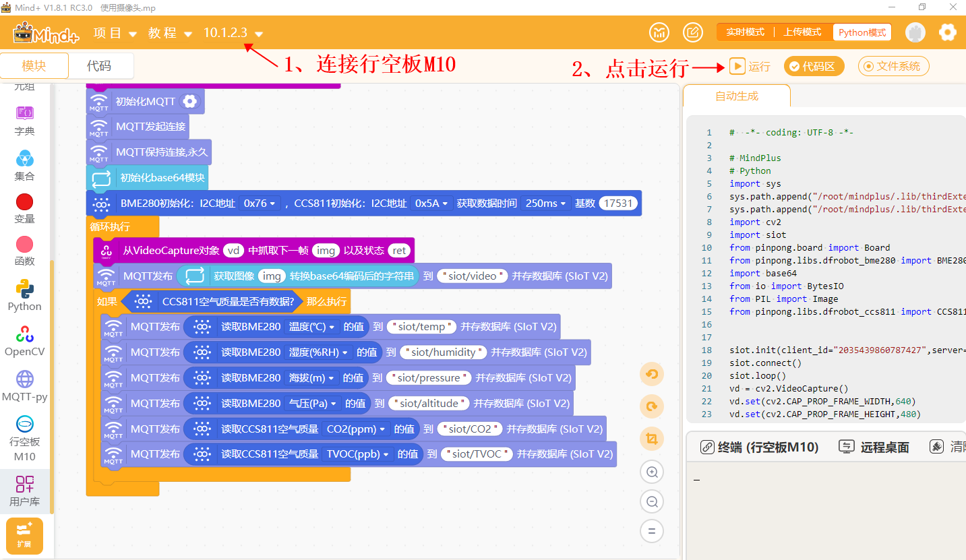966x560 pixels.
Task: Switch to 实时模式 mode
Action: tap(745, 32)
